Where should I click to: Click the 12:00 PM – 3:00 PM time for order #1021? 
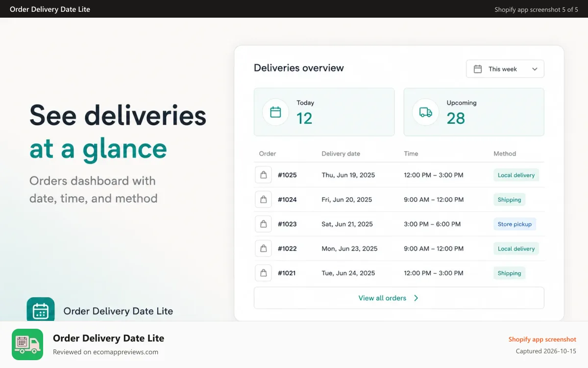[434, 273]
